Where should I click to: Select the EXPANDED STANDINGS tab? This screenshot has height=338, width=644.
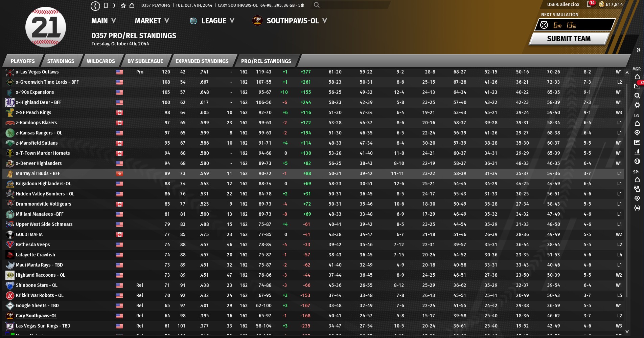[x=202, y=61]
